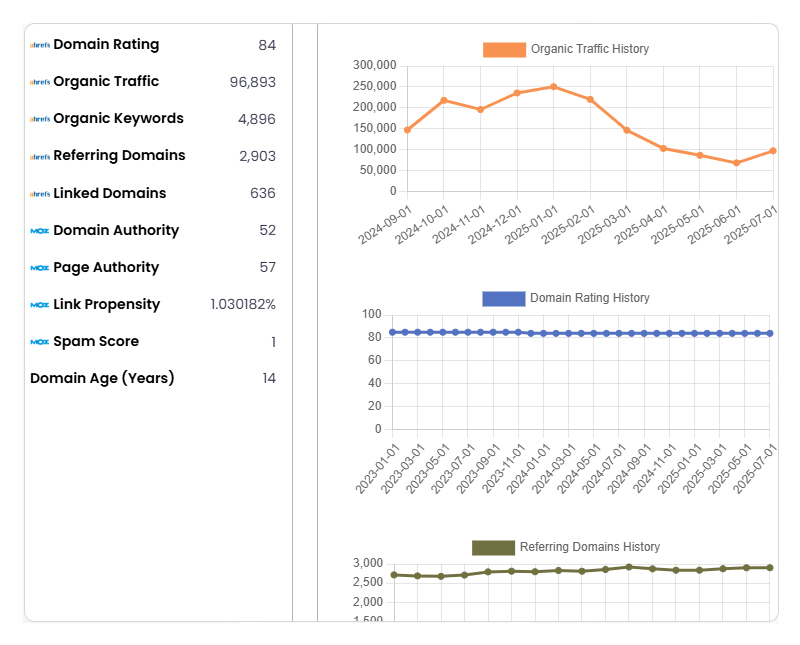Click the Ahrefs icon beside Organic Traffic

[x=40, y=83]
